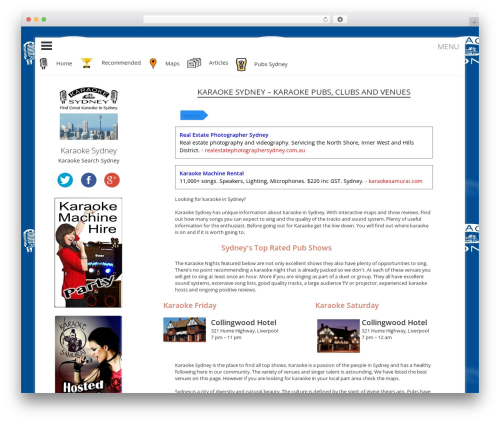Click the beer mug Pubs icon

pyautogui.click(x=241, y=64)
